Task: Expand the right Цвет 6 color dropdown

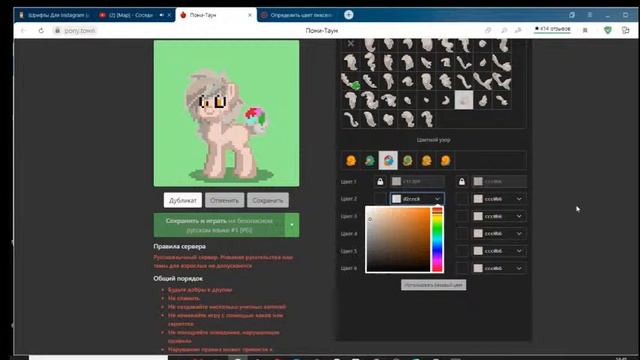Action: 519,268
